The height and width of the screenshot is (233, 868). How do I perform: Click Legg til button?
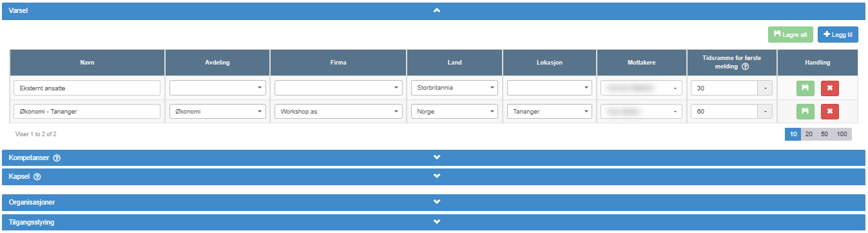[x=838, y=35]
